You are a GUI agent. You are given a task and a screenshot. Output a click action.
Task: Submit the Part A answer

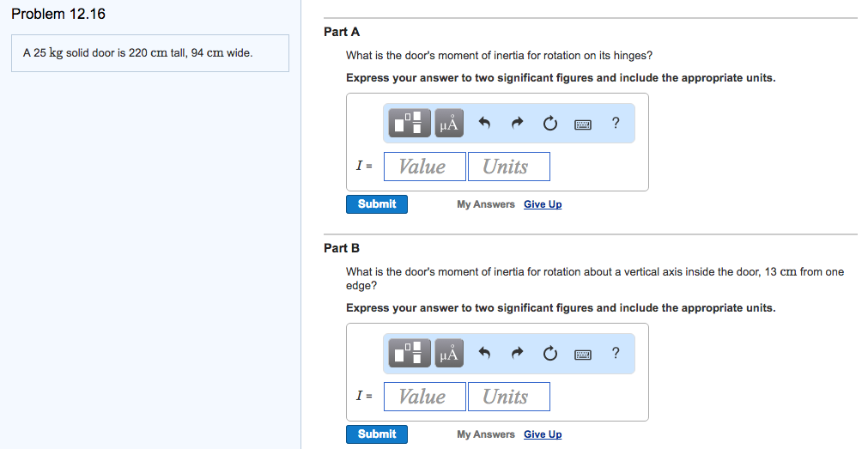point(377,204)
